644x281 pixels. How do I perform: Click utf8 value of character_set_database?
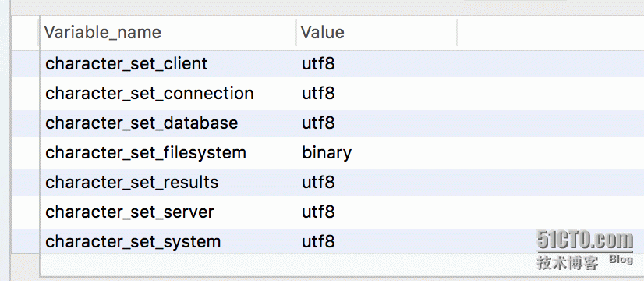(x=318, y=123)
